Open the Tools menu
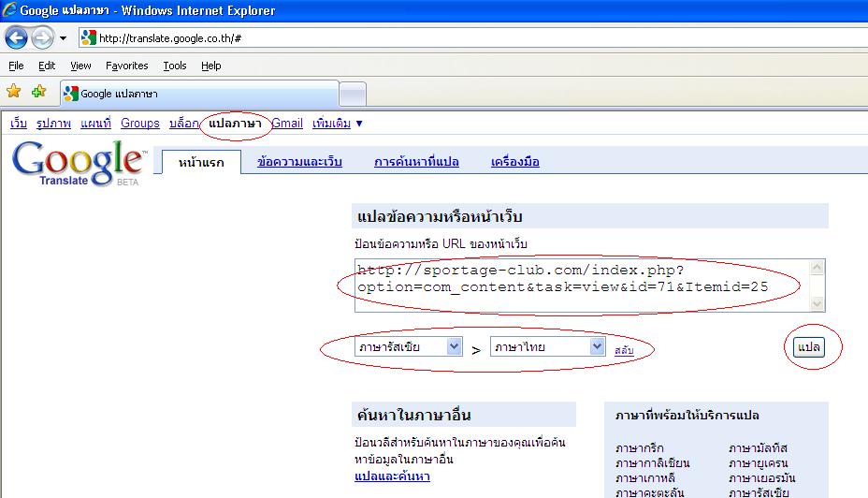Viewport: 868px width, 498px height. point(174,66)
